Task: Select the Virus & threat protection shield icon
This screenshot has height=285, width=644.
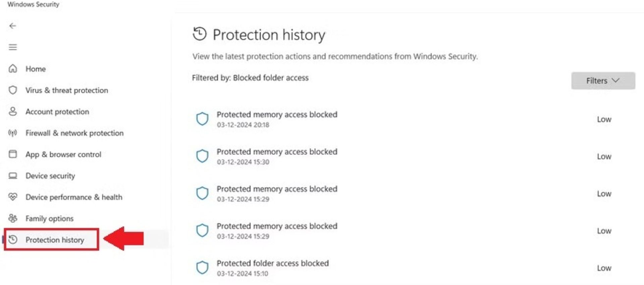Action: pyautogui.click(x=13, y=90)
